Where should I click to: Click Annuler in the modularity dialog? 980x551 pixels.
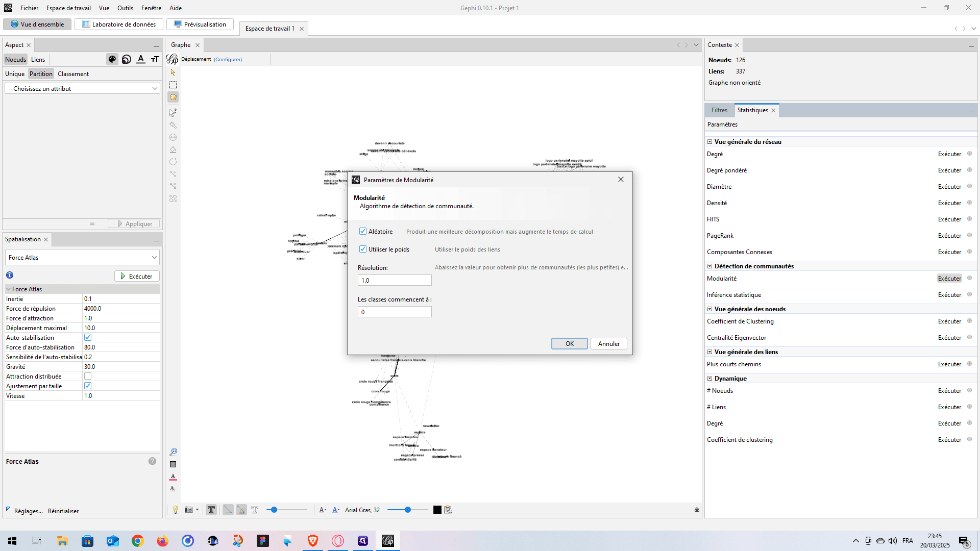tap(609, 343)
